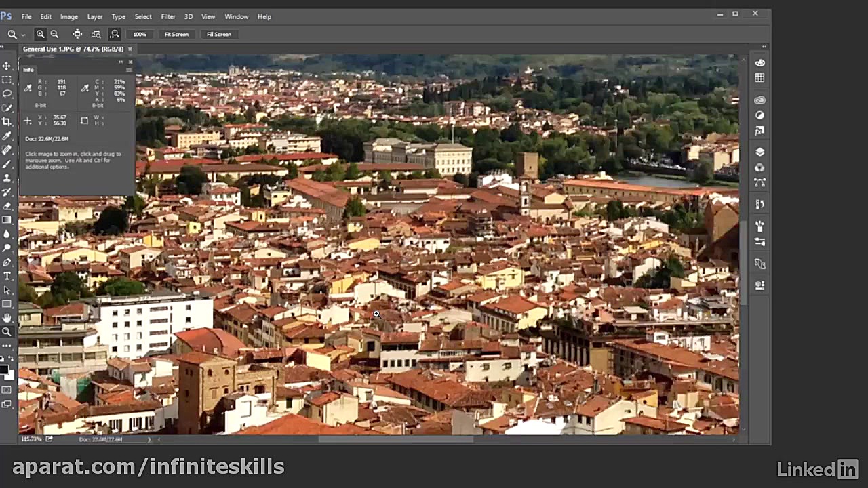
Task: Select the Lasso tool
Action: pos(7,94)
